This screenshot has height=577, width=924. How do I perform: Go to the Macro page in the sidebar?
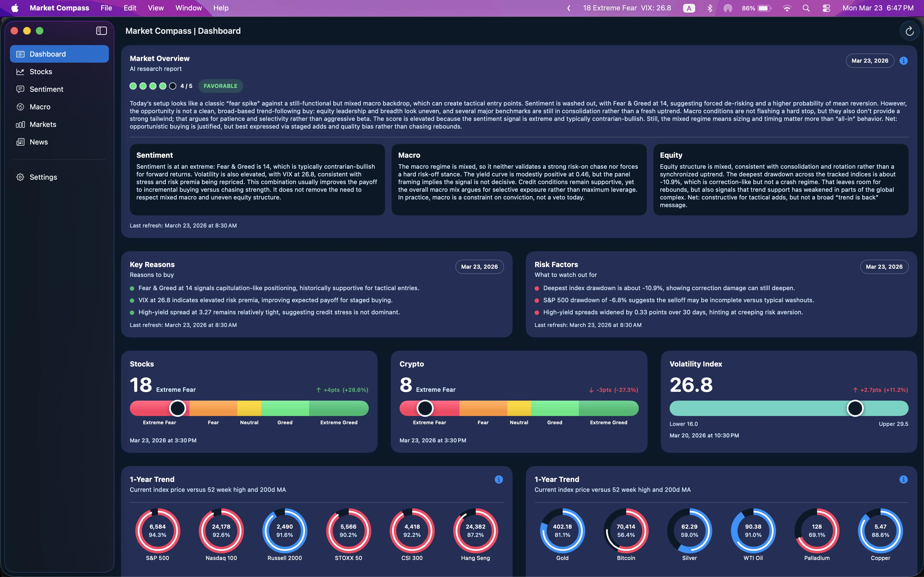click(40, 107)
